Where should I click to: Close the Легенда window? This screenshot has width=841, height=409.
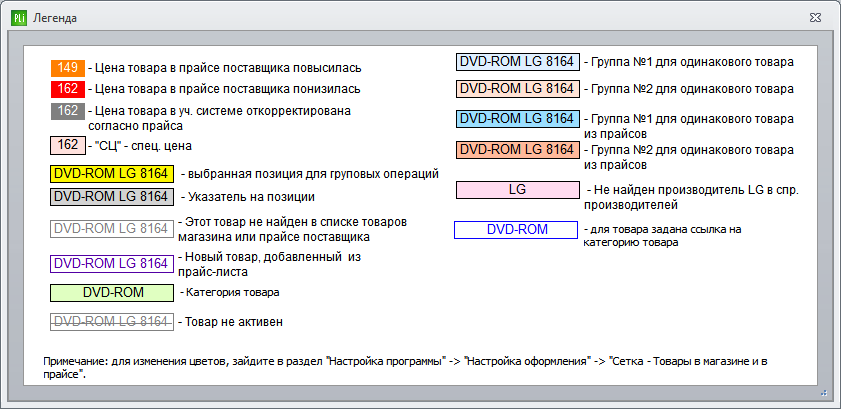click(x=815, y=18)
